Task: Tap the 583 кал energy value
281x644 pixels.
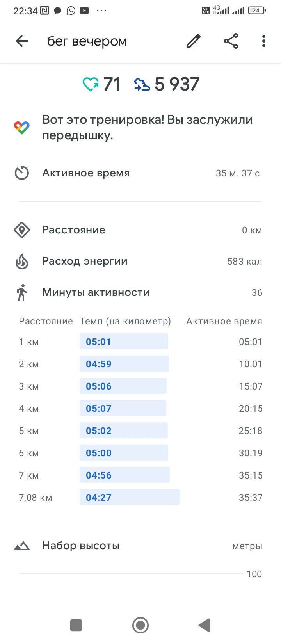Action: (245, 261)
